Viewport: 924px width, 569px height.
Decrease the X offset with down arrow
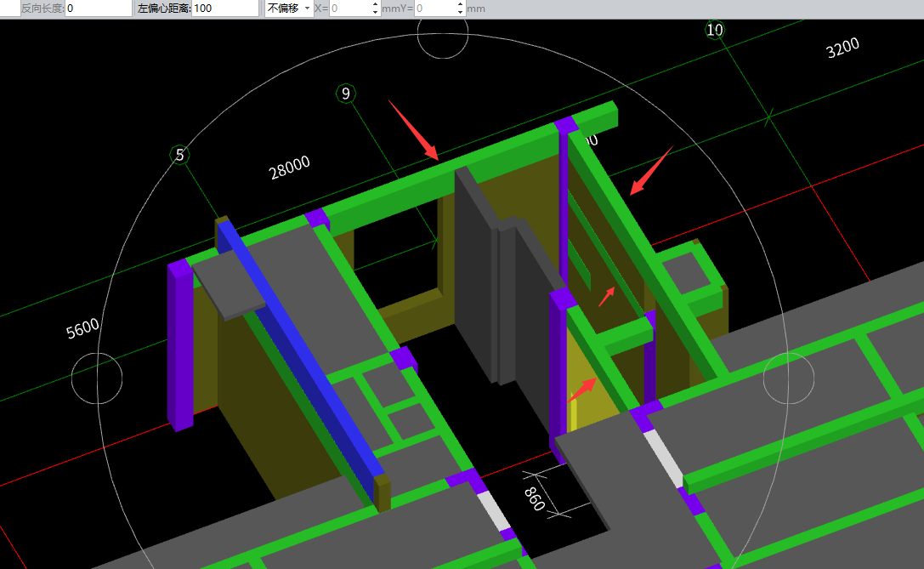pos(376,13)
